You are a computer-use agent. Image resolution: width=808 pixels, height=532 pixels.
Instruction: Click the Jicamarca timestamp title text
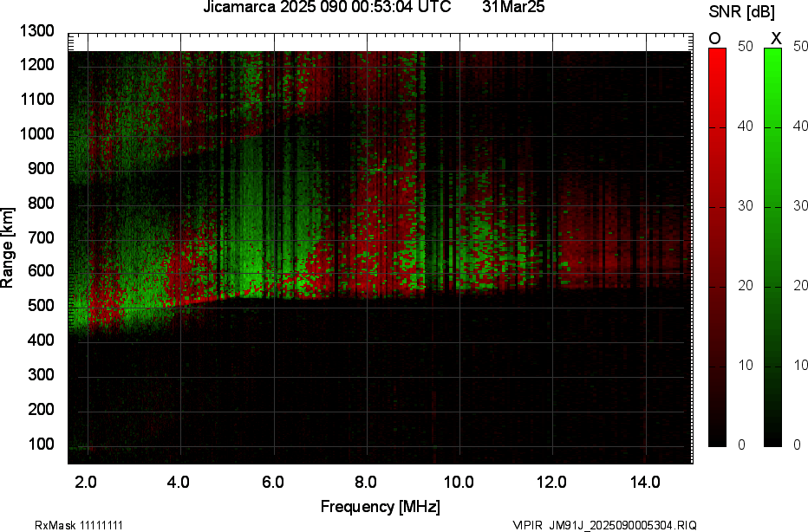pyautogui.click(x=327, y=8)
